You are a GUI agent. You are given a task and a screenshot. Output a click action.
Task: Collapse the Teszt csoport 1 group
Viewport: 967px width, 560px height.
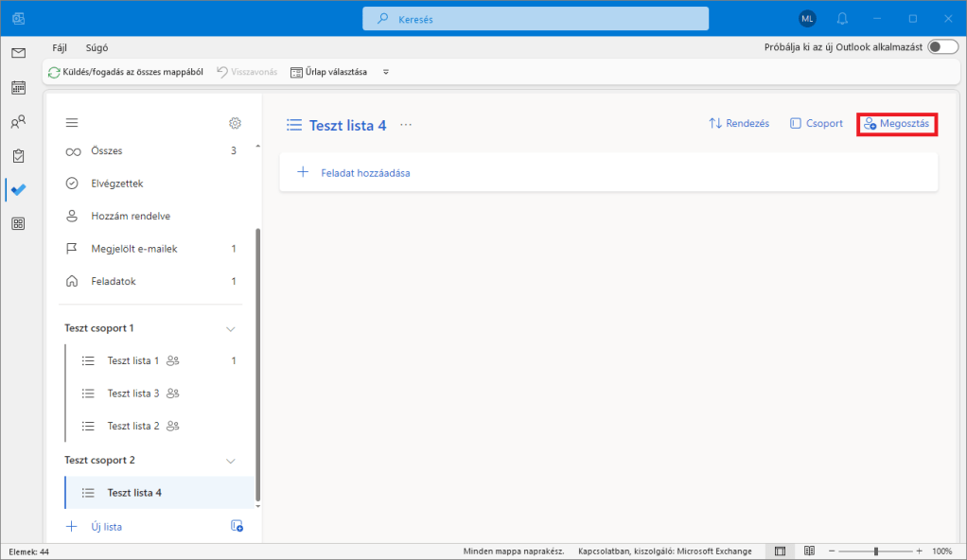[230, 328]
